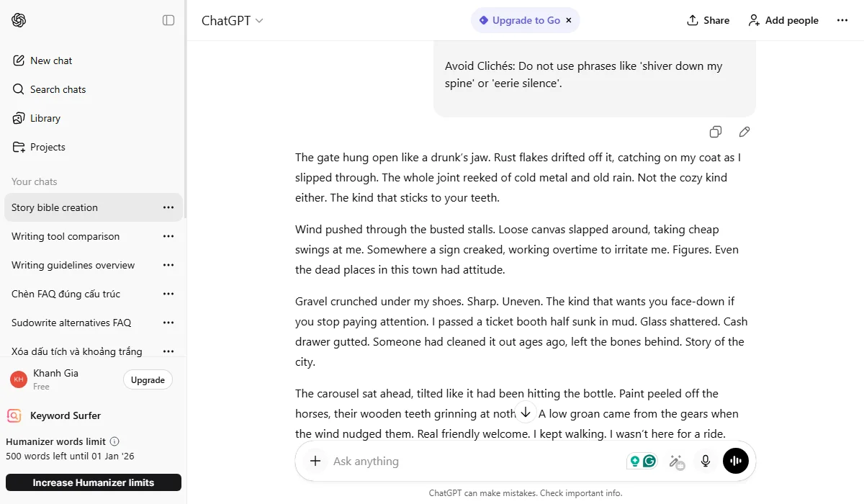Click the Upgrade button next to Khanh Gia
The width and height of the screenshot is (864, 504).
[x=148, y=379]
